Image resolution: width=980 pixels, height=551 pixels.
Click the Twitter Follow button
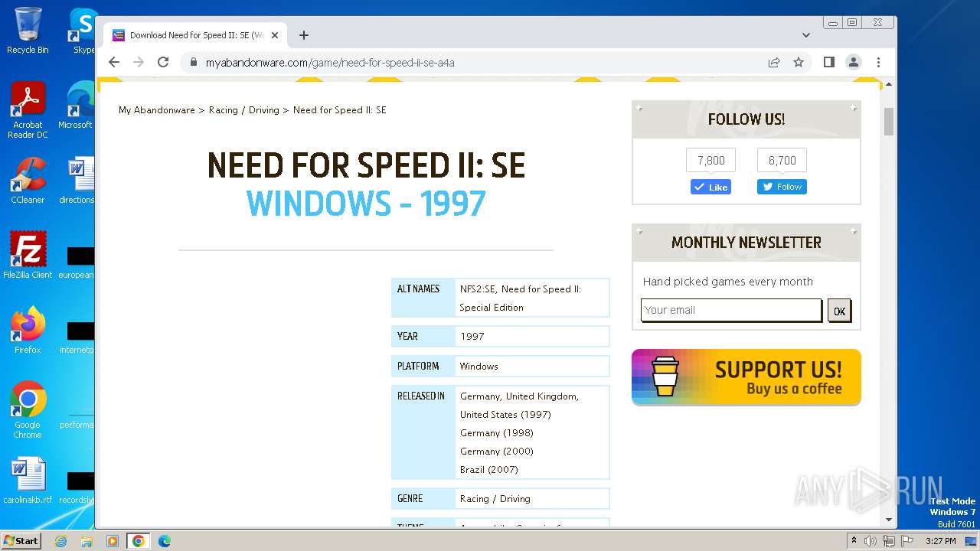pos(782,187)
